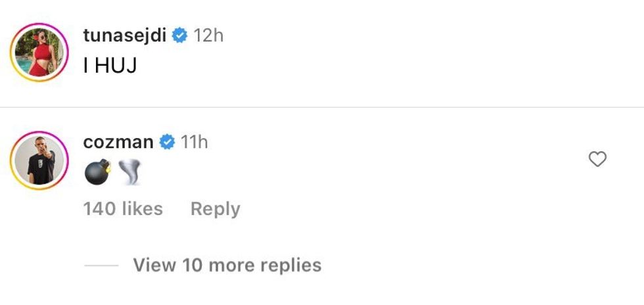Open tunasejdi's profile picture

click(x=39, y=53)
